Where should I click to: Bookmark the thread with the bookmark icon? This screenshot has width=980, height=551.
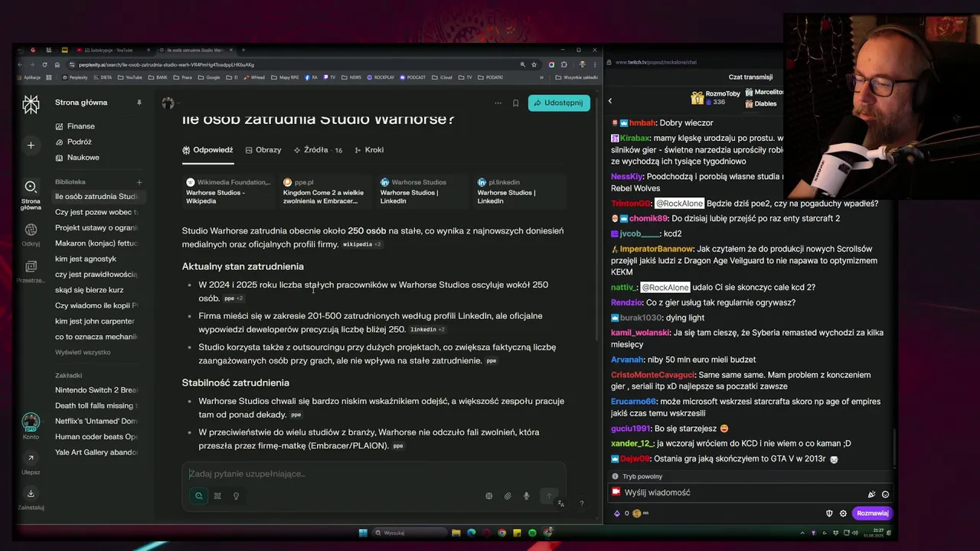(x=515, y=103)
